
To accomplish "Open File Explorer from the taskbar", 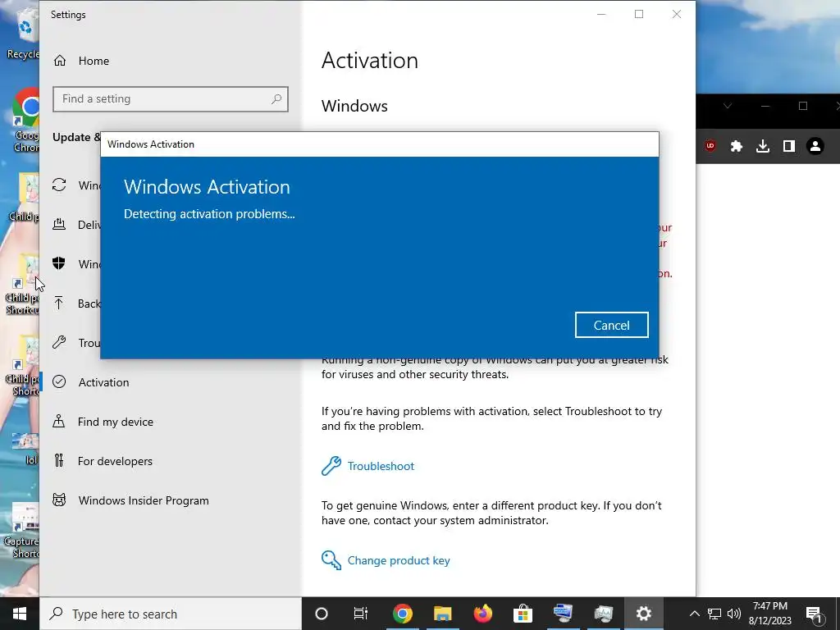I will pyautogui.click(x=442, y=614).
